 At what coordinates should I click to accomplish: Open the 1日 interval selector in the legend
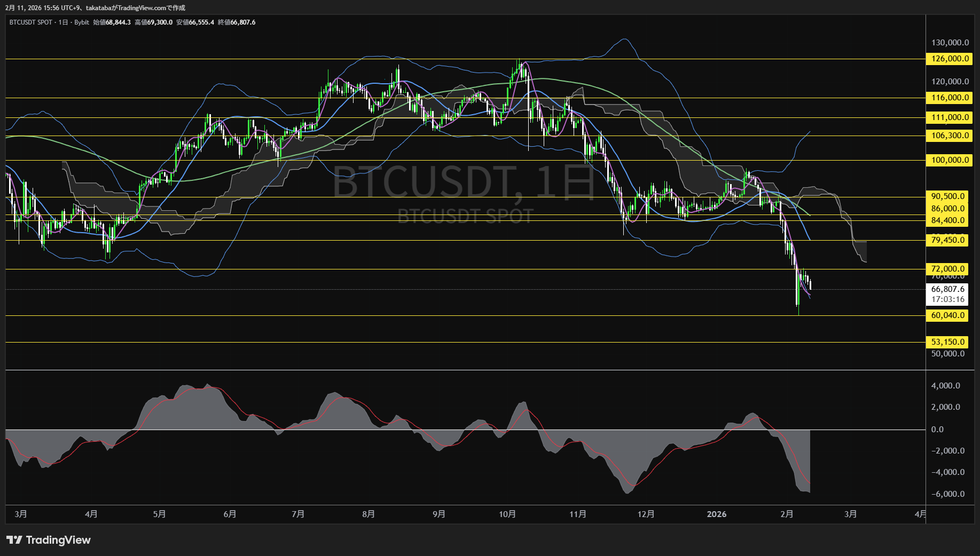(62, 22)
